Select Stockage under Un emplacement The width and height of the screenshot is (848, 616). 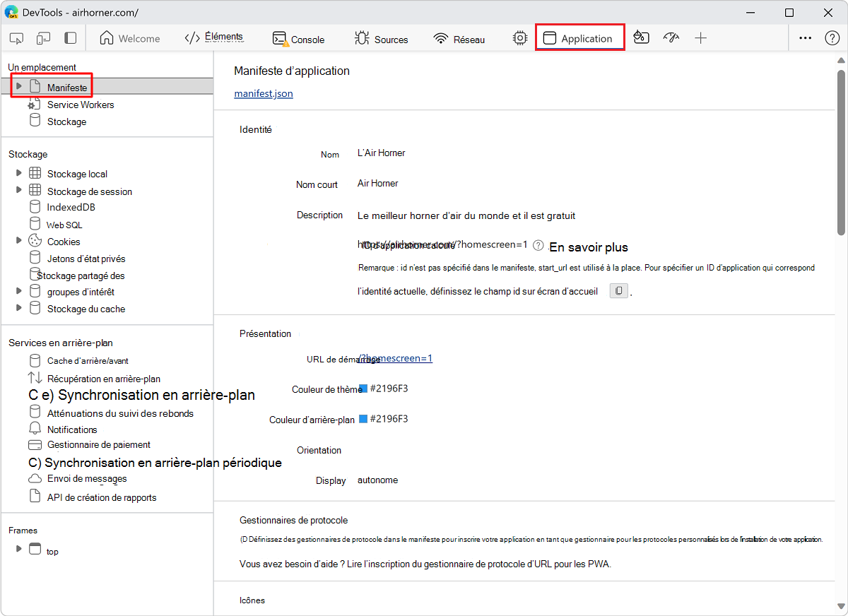pos(66,122)
